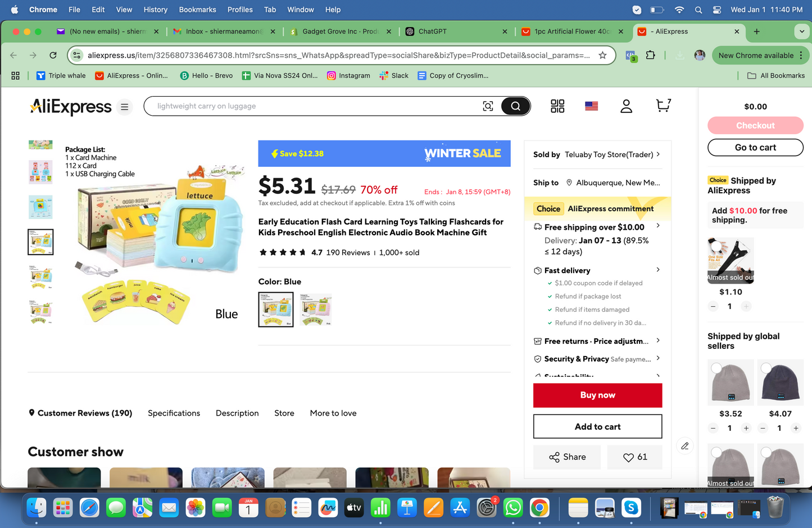
Task: Expand Free shipping over $10.00 chevron
Action: [658, 226]
